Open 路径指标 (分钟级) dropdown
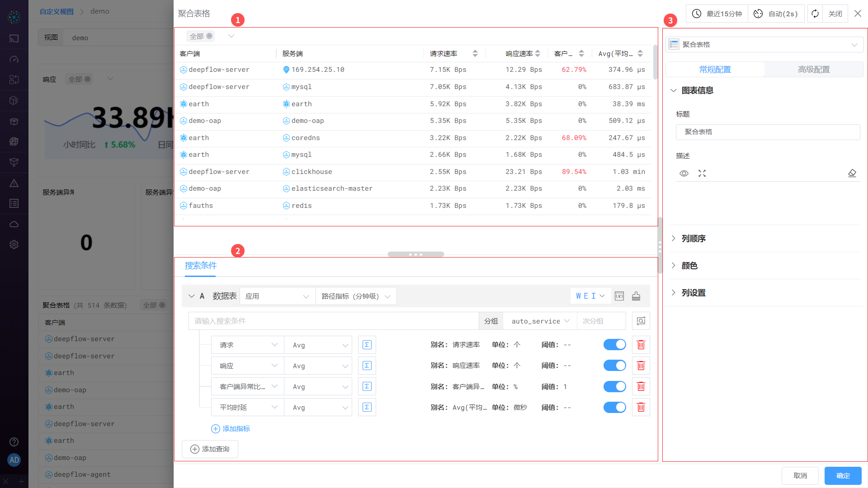Image resolution: width=868 pixels, height=488 pixels. pos(355,296)
